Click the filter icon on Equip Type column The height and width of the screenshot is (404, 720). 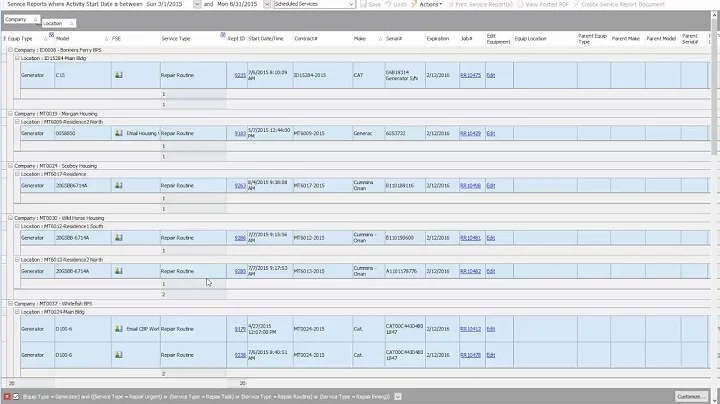tap(51, 34)
